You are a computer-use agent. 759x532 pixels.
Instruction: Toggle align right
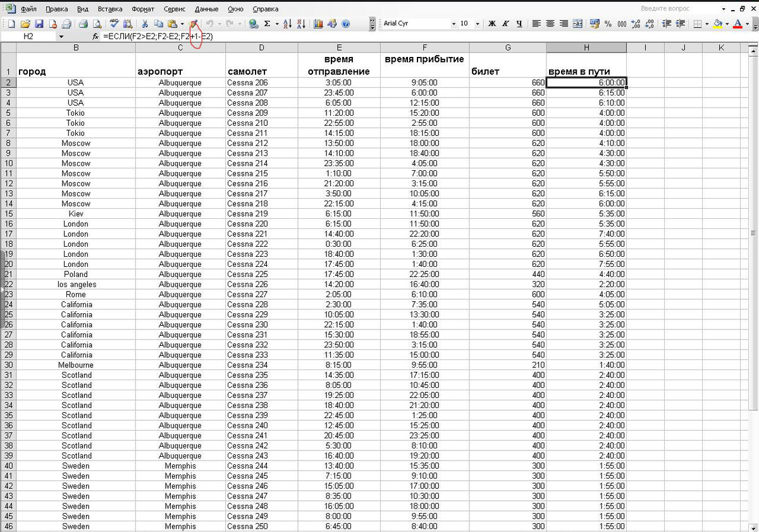(564, 23)
